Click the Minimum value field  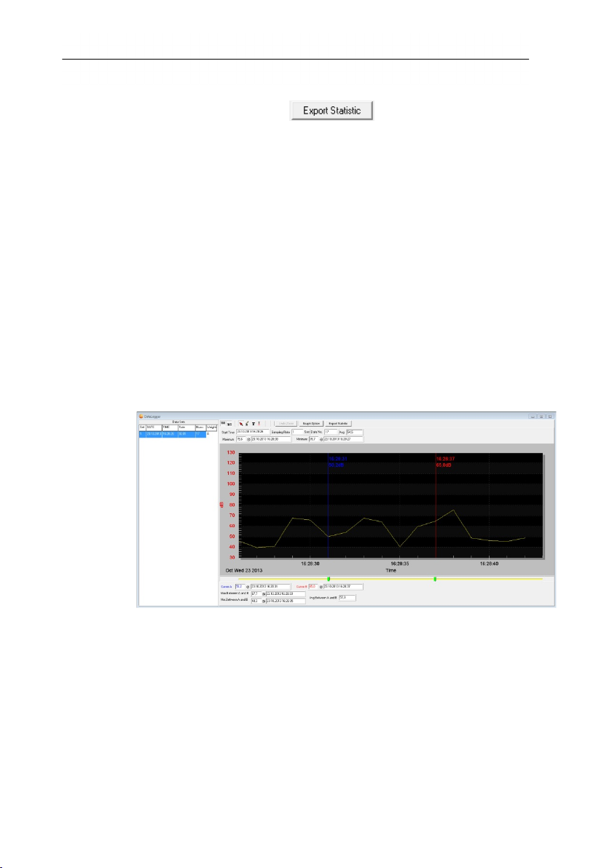[313, 439]
